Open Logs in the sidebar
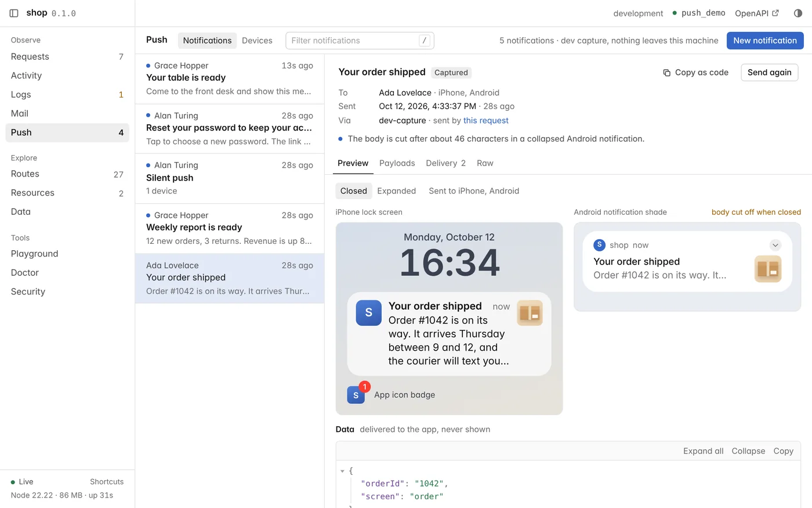The image size is (812, 508). click(x=67, y=95)
